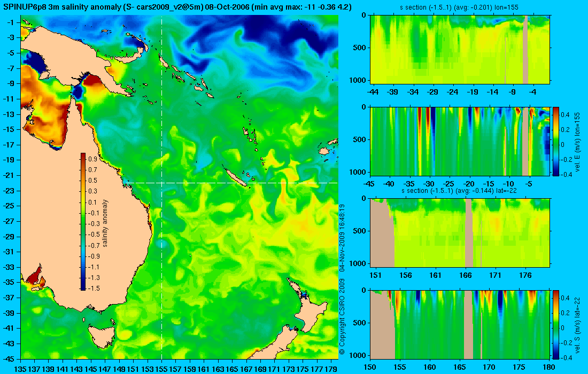
Task: Click the vel. E colour bar
Action: 556,142
